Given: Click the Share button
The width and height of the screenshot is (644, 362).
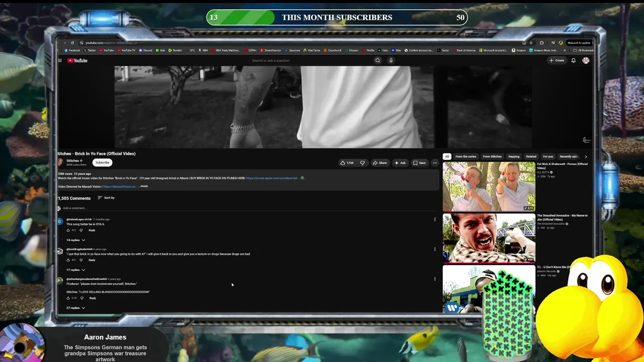Looking at the screenshot, I should (380, 163).
